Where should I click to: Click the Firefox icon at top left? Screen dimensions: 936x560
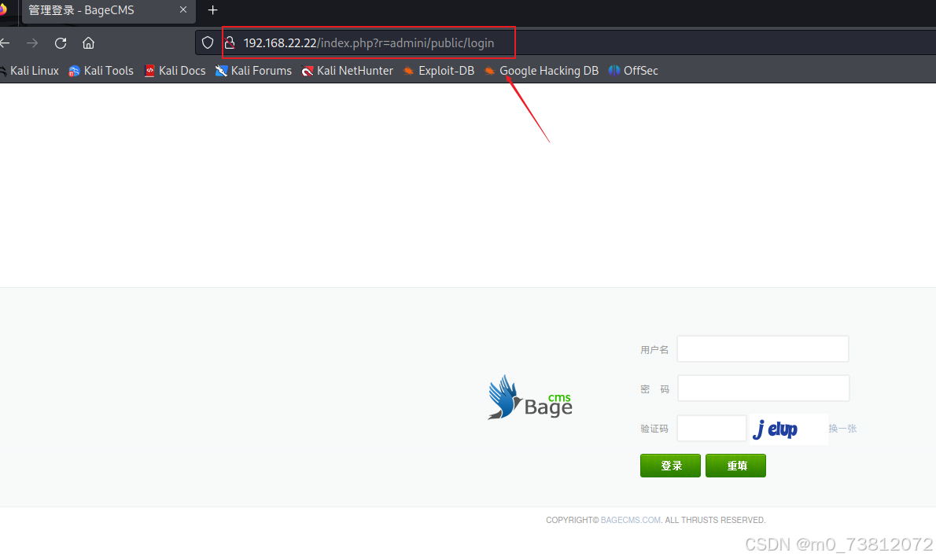tap(3, 10)
